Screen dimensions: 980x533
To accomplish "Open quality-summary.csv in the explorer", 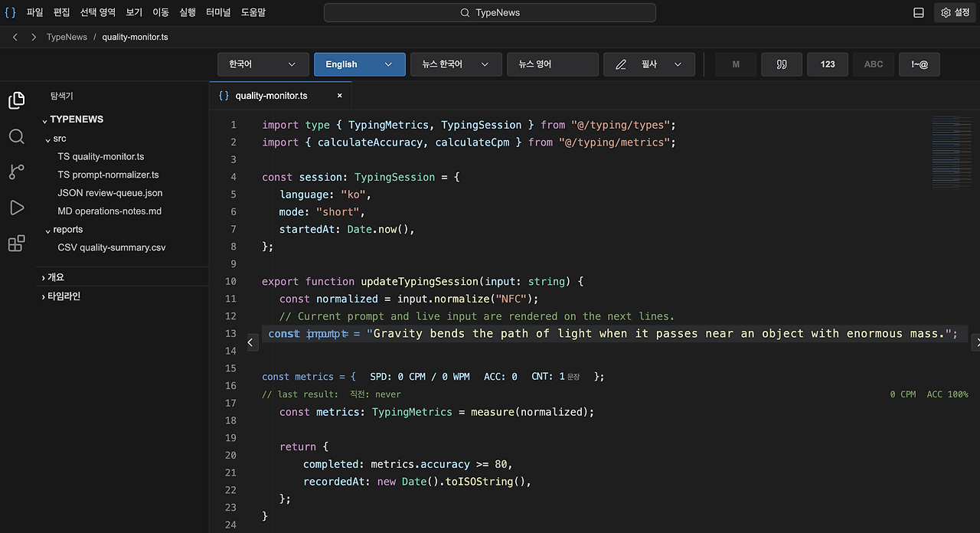I will [x=112, y=247].
